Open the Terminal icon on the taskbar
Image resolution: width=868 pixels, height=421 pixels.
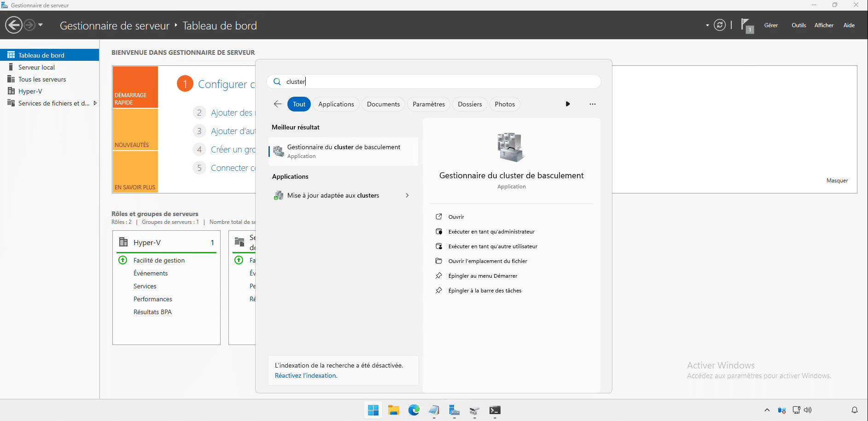pos(495,410)
